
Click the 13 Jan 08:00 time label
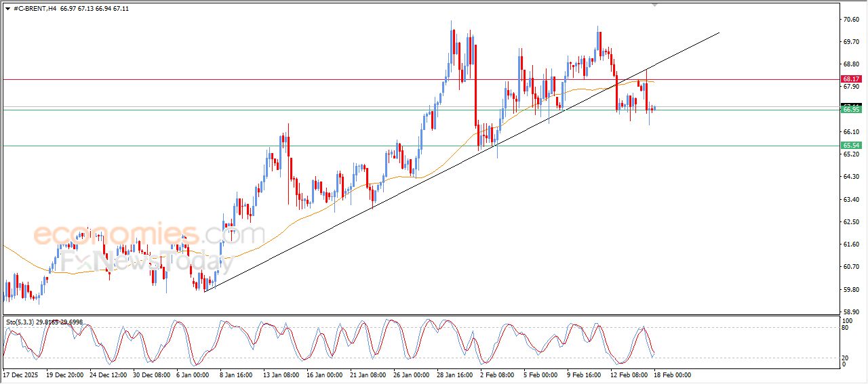coord(281,375)
